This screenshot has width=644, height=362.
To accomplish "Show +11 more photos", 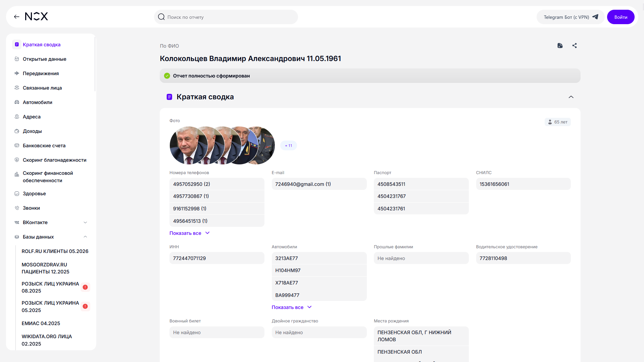I will tap(289, 146).
